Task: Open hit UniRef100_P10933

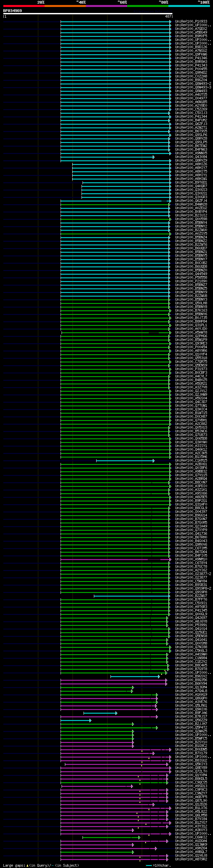Action: click(x=191, y=22)
